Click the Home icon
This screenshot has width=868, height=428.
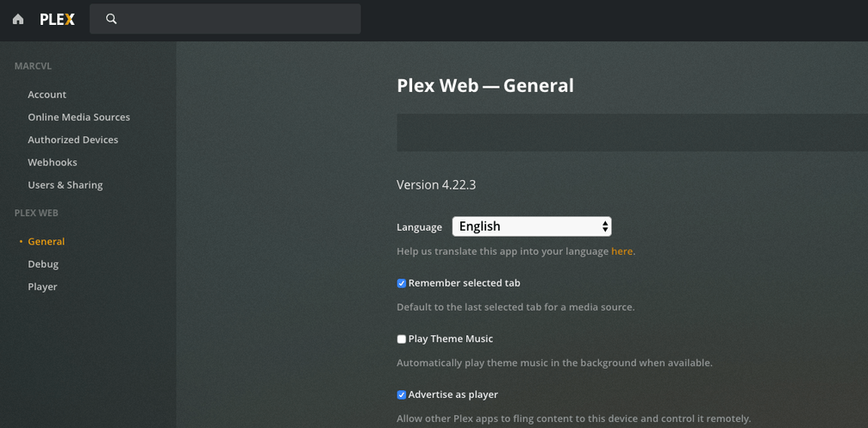[18, 19]
